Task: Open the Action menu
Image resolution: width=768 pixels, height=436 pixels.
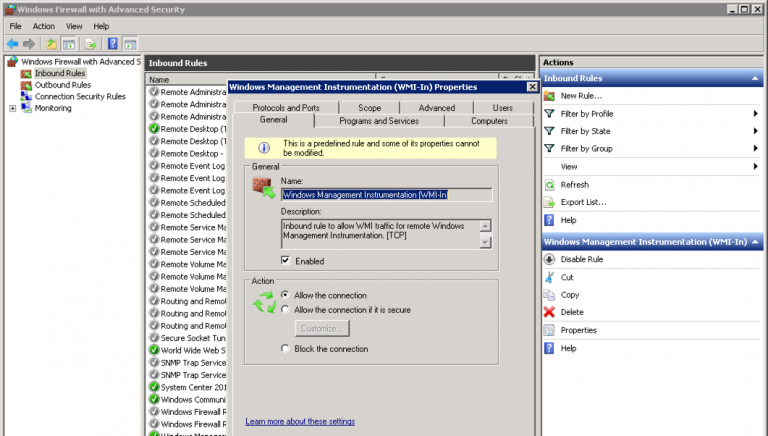Action: [44, 26]
